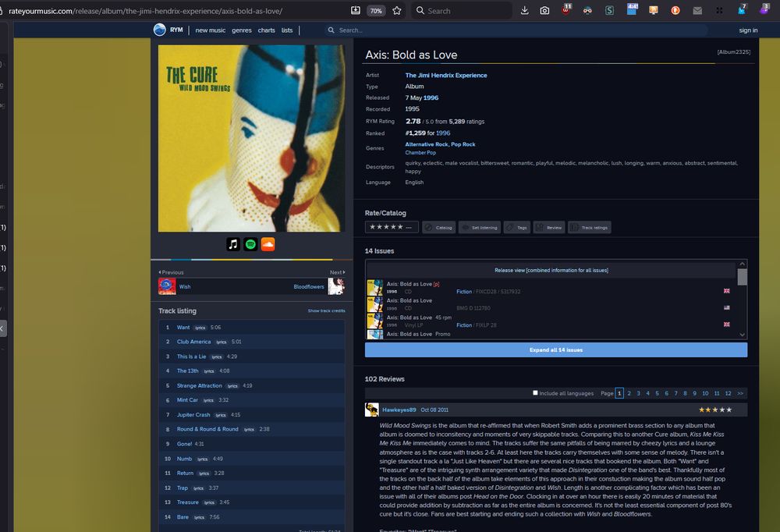Image resolution: width=780 pixels, height=532 pixels.
Task: Go to reviews page 2
Action: 629,393
